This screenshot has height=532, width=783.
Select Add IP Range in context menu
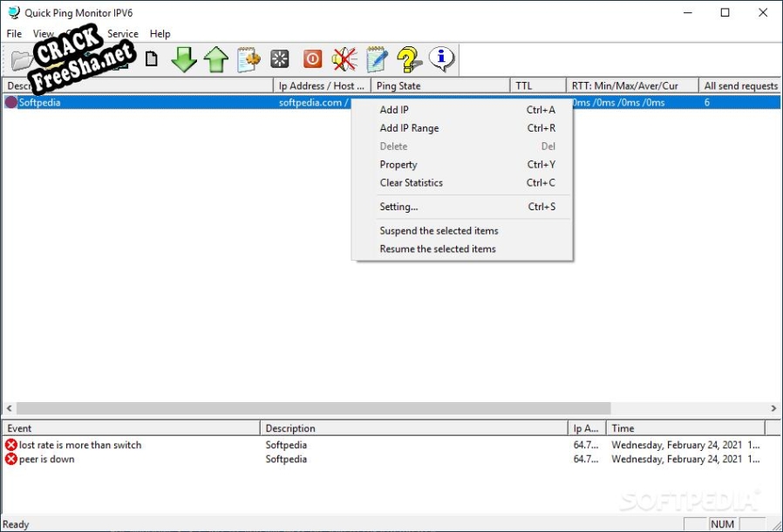[x=409, y=128]
